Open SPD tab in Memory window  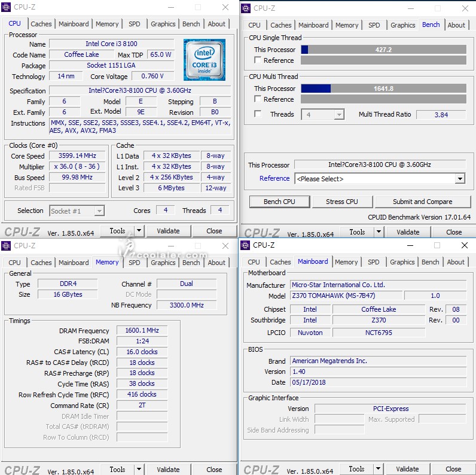[x=134, y=263]
